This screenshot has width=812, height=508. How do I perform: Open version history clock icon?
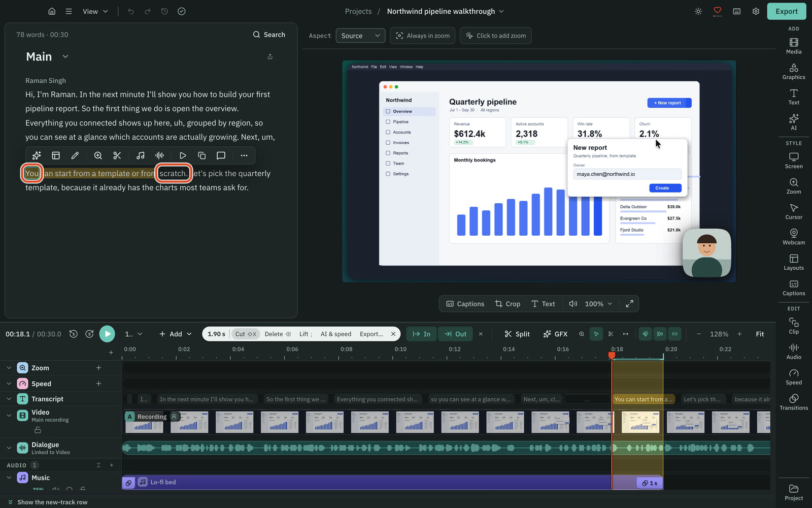click(164, 11)
